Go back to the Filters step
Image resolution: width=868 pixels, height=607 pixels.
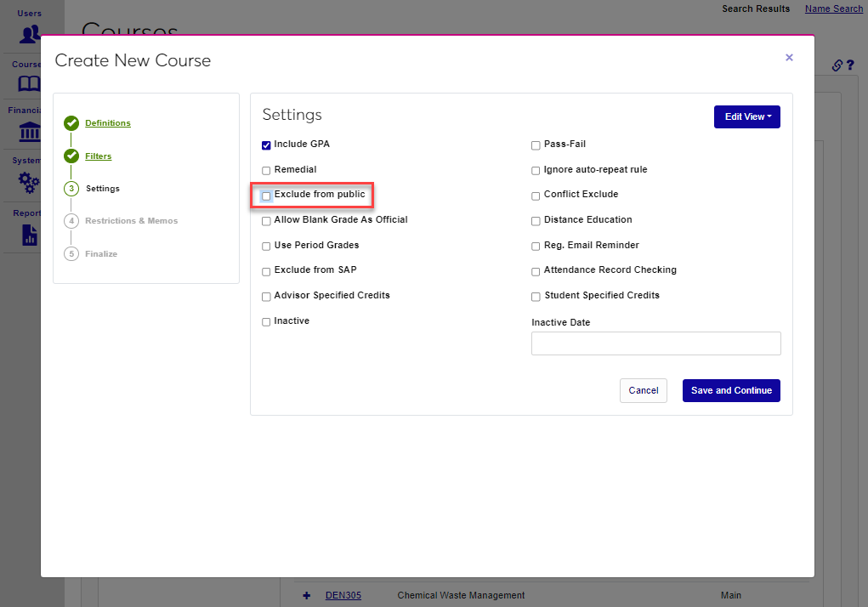(98, 156)
